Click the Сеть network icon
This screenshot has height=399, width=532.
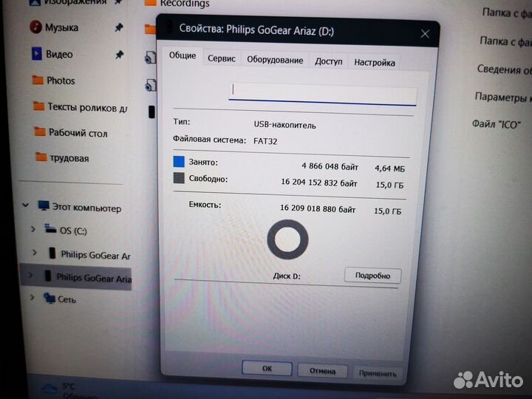coord(50,299)
